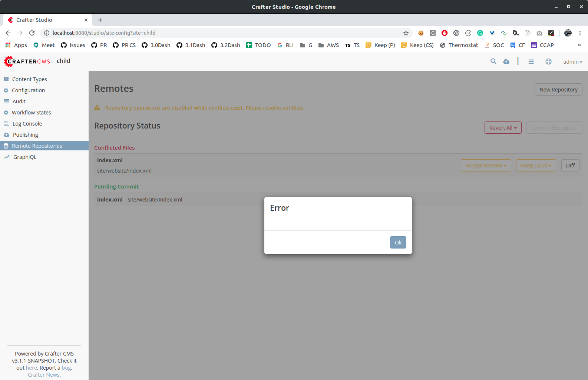Click the Content Types grid icon
This screenshot has width=588, height=380.
point(6,79)
